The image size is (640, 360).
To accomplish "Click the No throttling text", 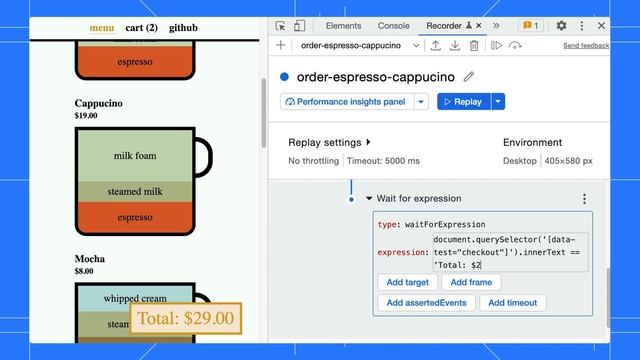I will [313, 161].
